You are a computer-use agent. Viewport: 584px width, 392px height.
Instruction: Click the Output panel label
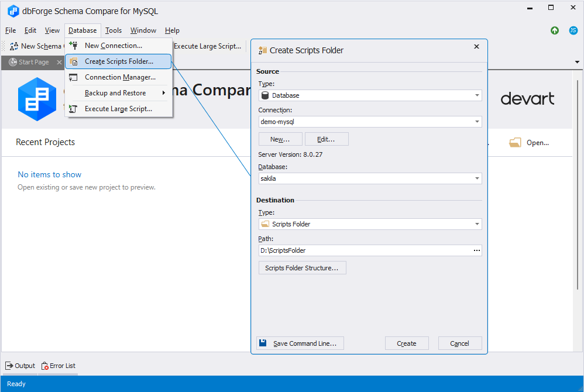tap(25, 366)
